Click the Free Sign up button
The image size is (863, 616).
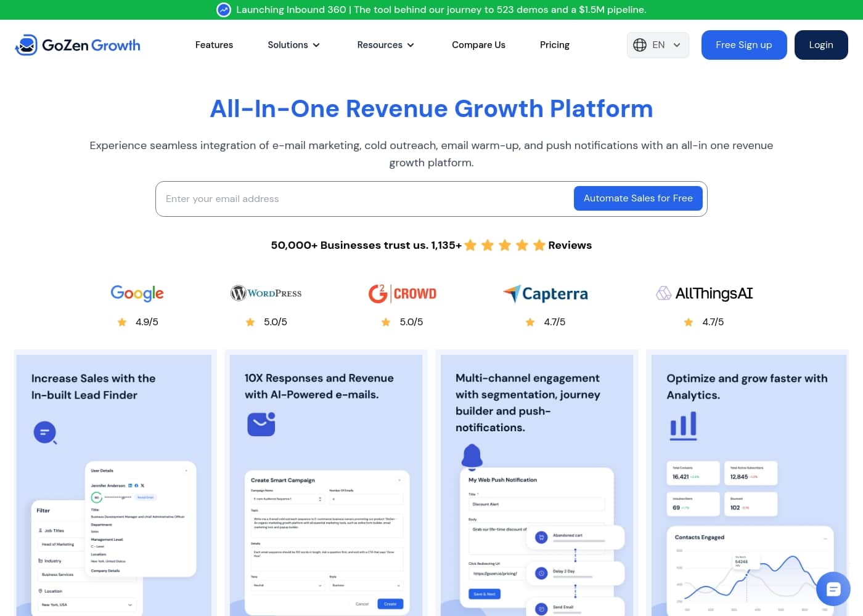click(744, 45)
